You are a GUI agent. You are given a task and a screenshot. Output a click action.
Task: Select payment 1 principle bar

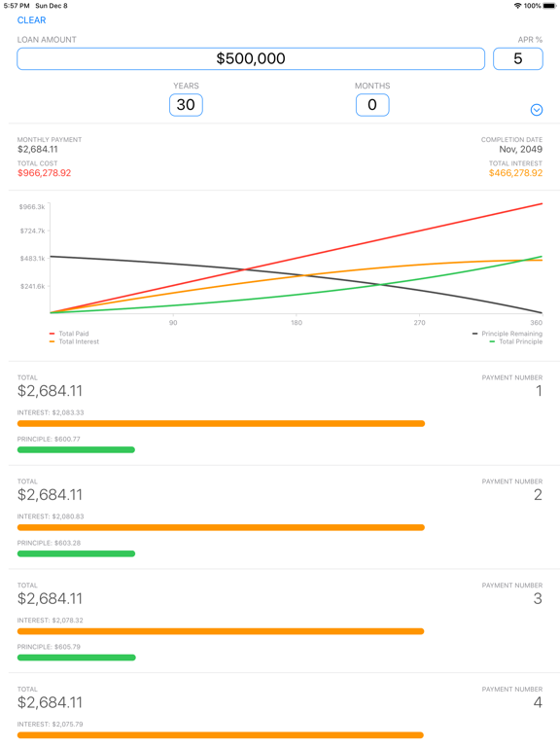coord(76,449)
